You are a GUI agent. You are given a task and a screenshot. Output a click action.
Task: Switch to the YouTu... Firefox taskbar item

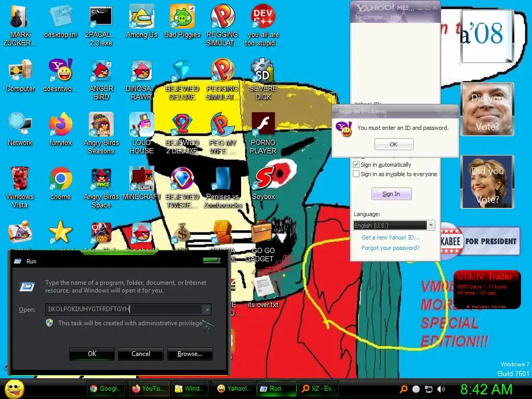pos(148,389)
